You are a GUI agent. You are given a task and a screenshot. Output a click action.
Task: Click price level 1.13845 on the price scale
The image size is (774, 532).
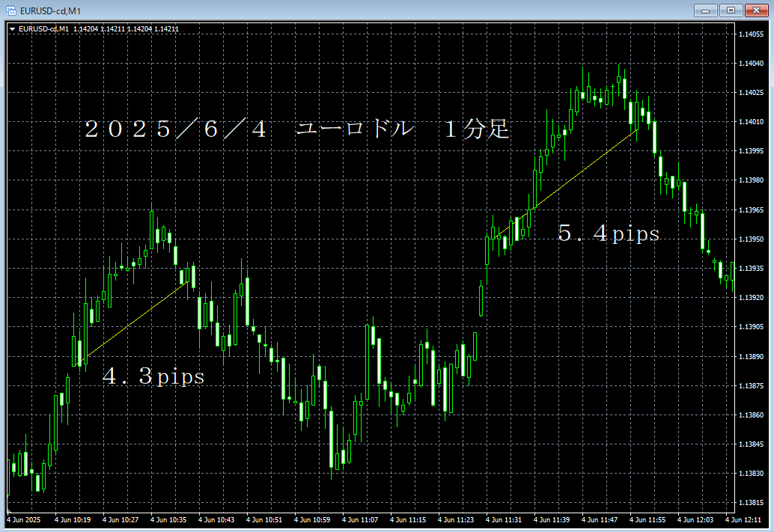coord(751,444)
